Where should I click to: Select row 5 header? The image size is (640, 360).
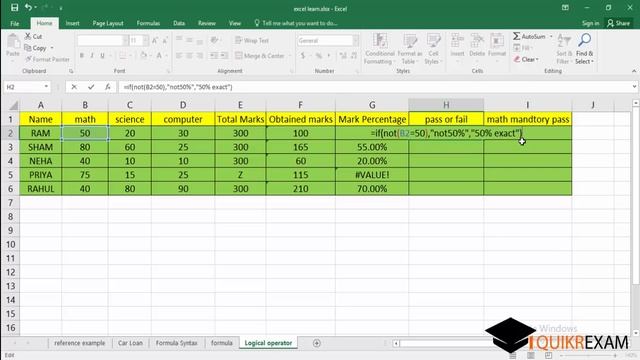point(11,175)
